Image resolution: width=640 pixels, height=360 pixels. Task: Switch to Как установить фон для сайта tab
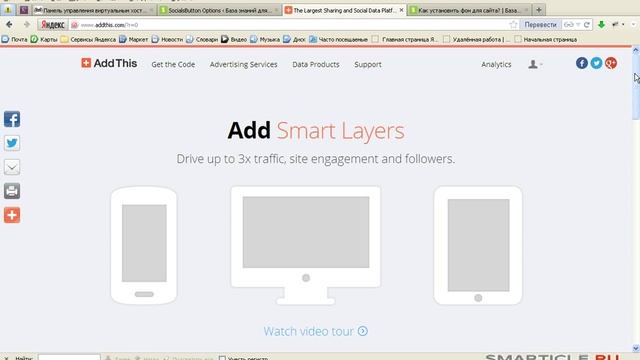[x=469, y=10]
